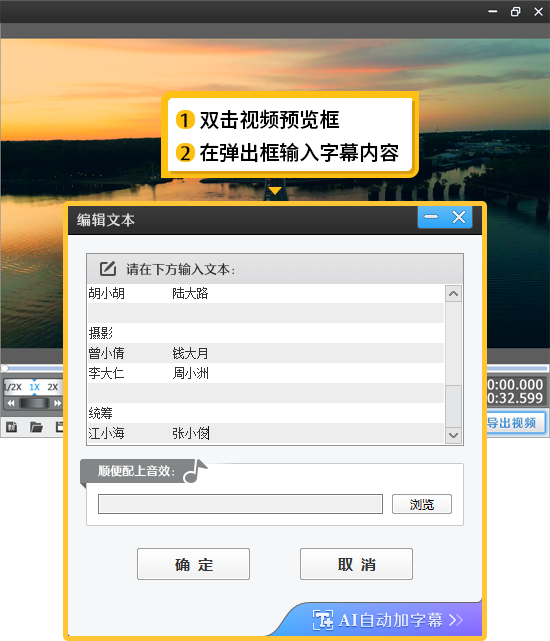Click the text line 胡小胡 陆大路
Viewport: 550px width, 641px height.
pos(266,293)
